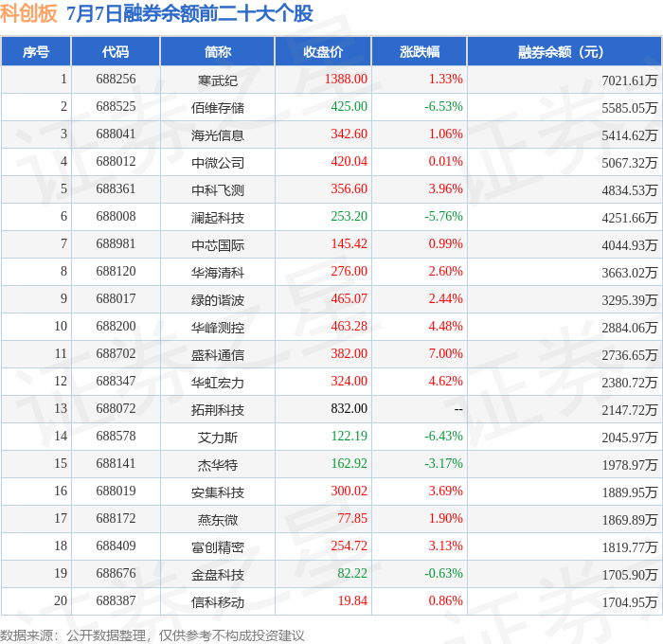Click the 代码 column header

(x=116, y=51)
